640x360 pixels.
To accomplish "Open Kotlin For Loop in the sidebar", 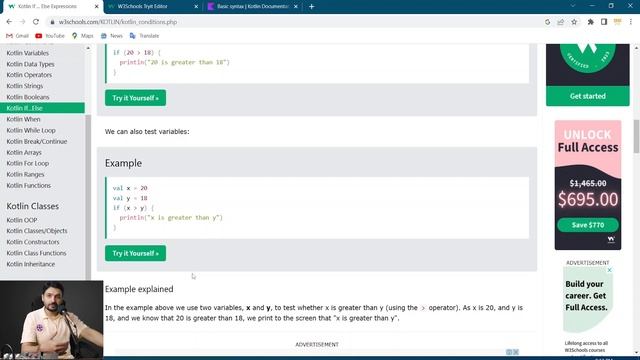I will point(27,163).
